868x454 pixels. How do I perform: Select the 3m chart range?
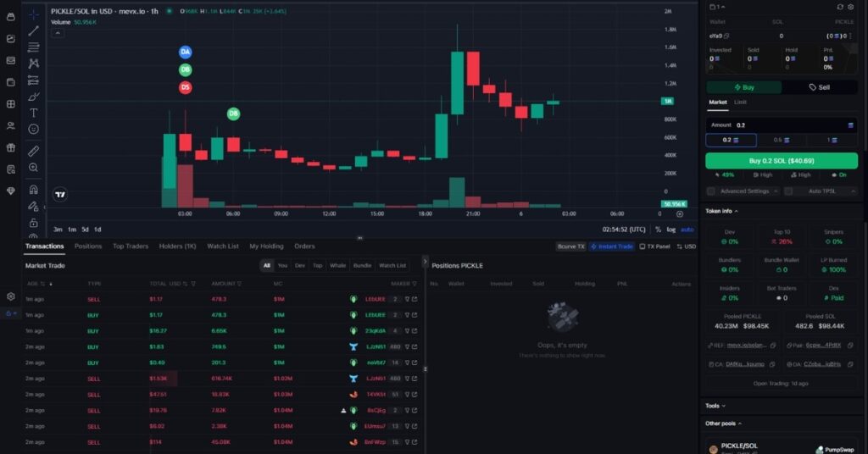(58, 230)
